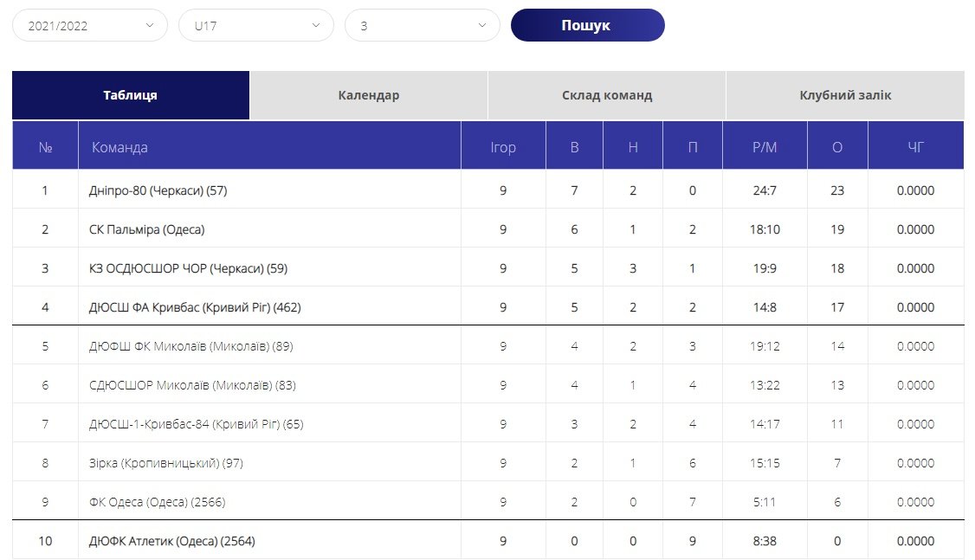Open the group number 3 dropdown
This screenshot has height=560, width=975.
pos(423,26)
